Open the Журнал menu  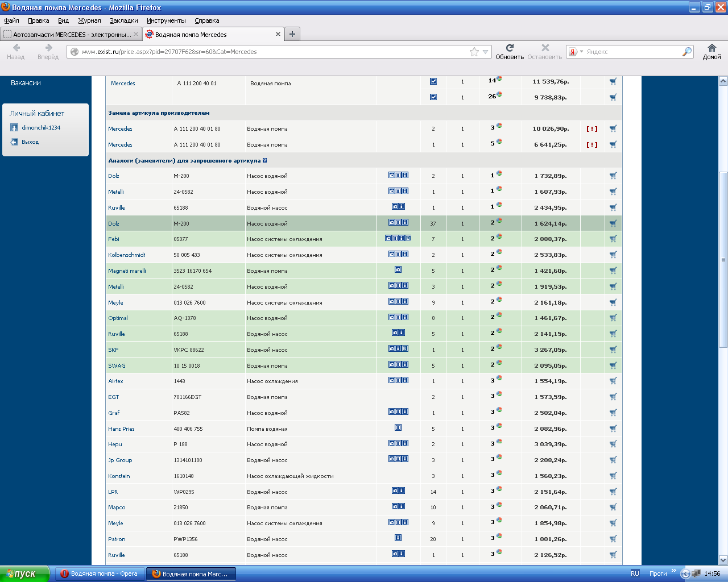(89, 20)
